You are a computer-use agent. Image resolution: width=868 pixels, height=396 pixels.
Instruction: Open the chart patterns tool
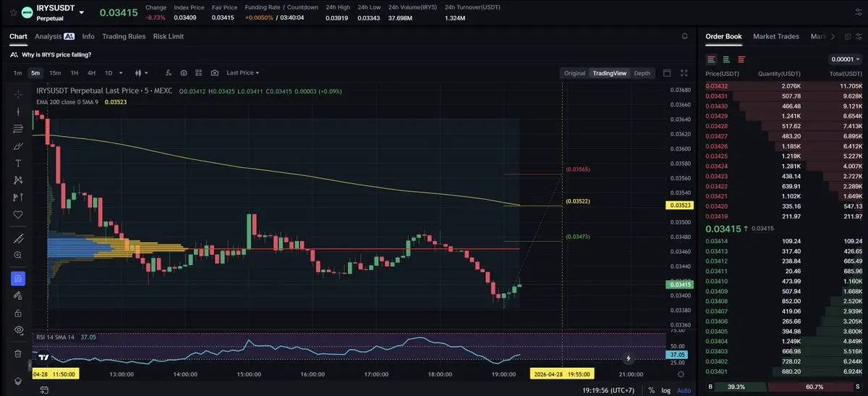pyautogui.click(x=18, y=180)
